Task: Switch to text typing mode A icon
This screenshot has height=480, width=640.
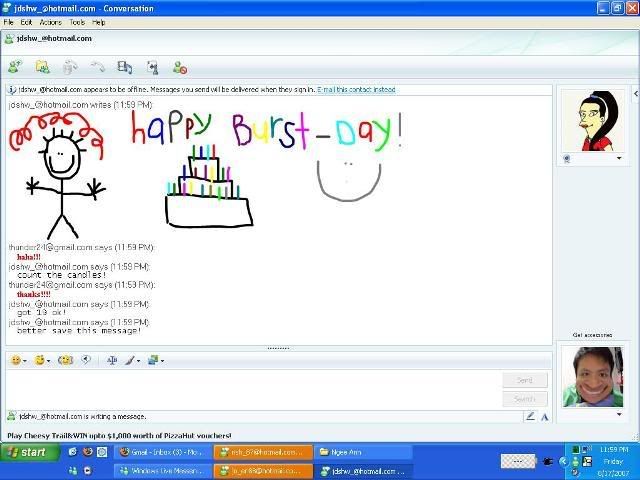Action: [x=544, y=417]
